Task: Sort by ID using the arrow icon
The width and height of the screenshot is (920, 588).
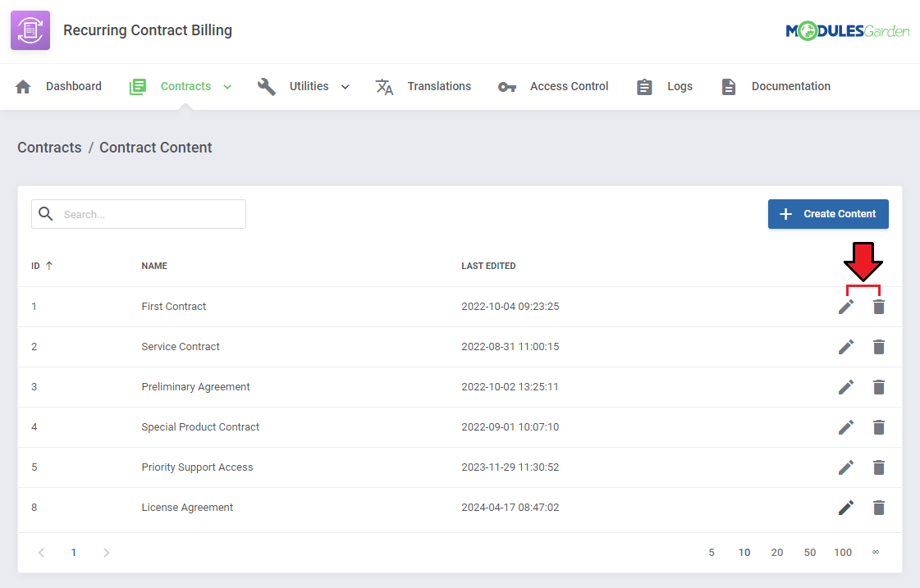Action: [49, 266]
